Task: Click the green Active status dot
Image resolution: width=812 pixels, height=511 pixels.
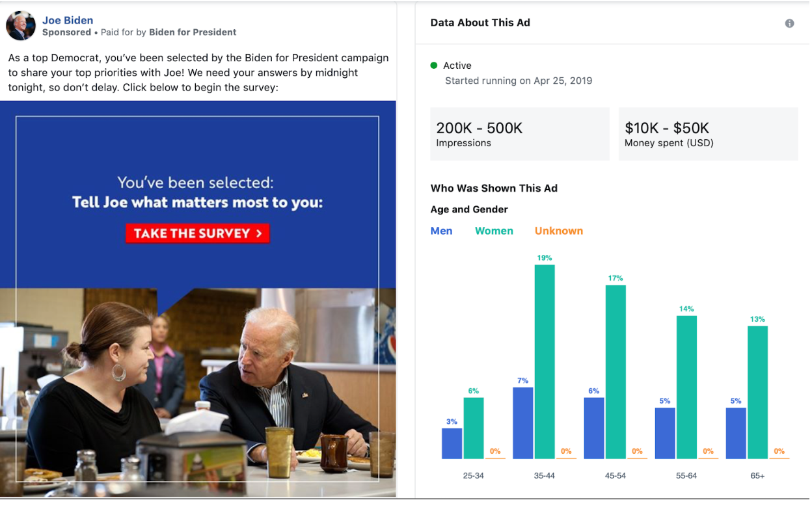Action: point(434,65)
